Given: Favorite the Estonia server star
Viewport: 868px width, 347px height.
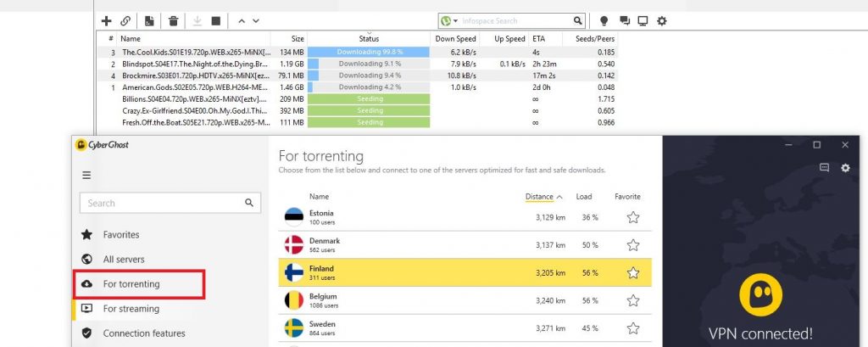Looking at the screenshot, I should (x=633, y=217).
